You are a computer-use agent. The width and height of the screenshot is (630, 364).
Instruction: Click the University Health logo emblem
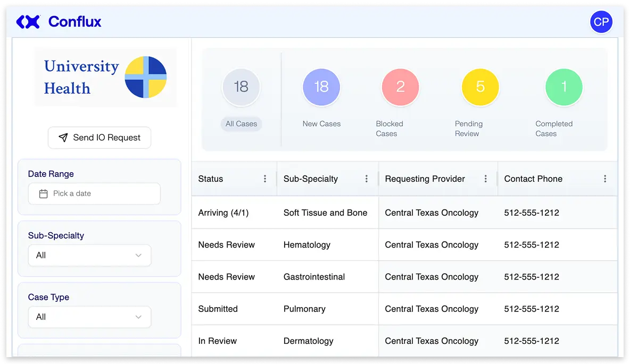click(x=145, y=77)
